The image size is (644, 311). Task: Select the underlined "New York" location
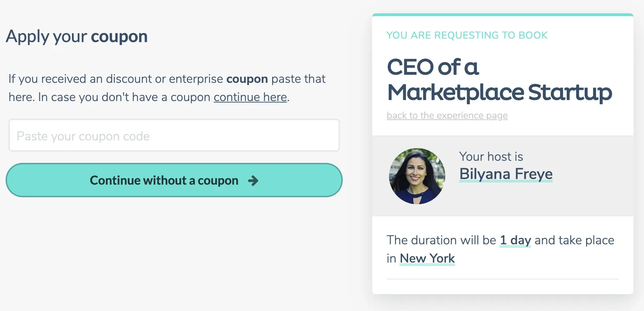click(427, 258)
